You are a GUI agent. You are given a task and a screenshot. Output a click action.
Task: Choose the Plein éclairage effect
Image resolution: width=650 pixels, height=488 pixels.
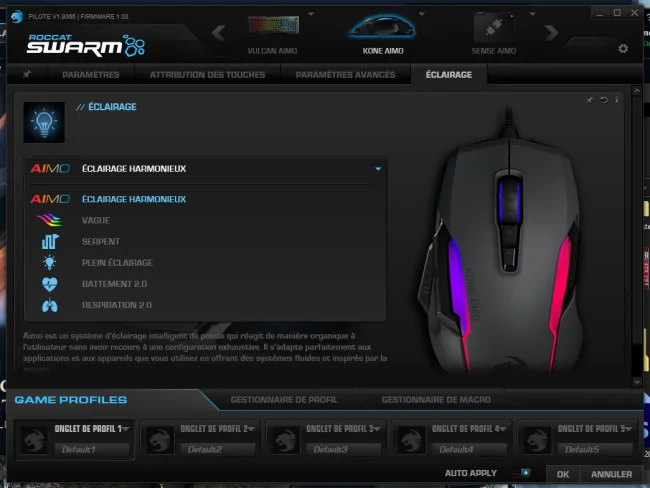click(x=117, y=263)
